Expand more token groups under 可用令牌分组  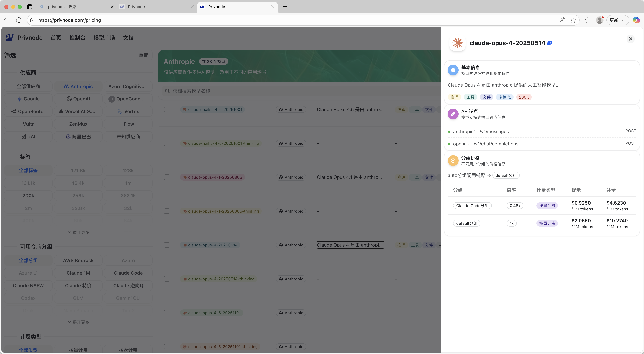pos(78,322)
